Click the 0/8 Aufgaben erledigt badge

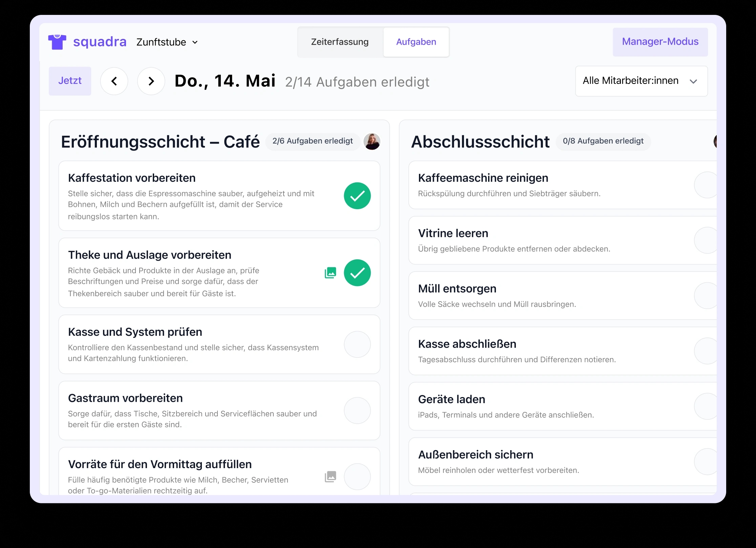603,141
